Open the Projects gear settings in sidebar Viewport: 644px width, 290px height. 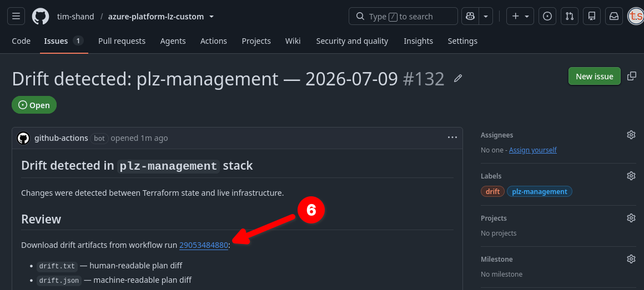tap(631, 218)
